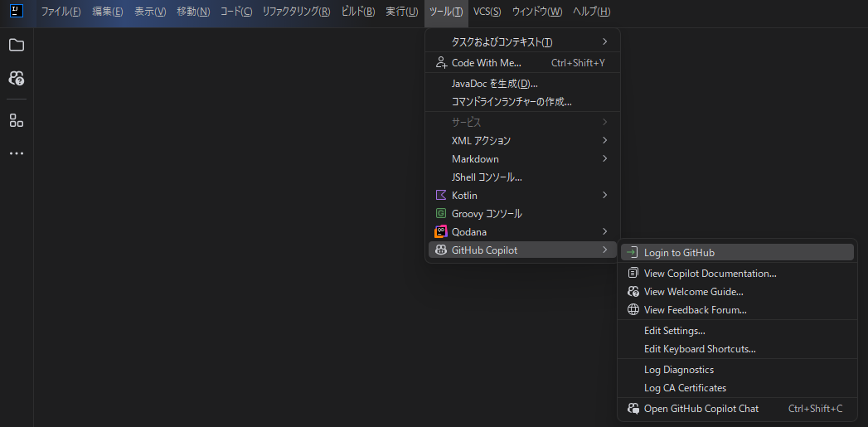Expand the GitHub Copilot submenu arrow
The width and height of the screenshot is (868, 427).
point(605,250)
